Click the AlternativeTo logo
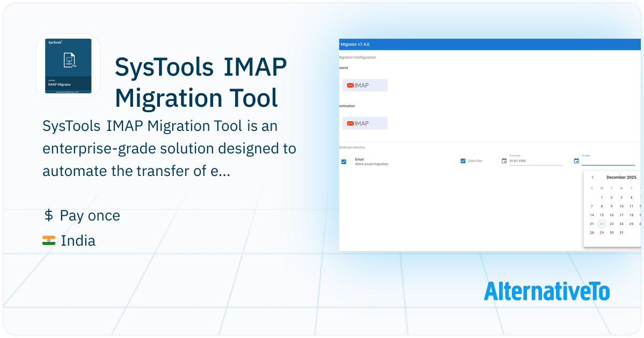The width and height of the screenshot is (644, 338). coord(547,291)
